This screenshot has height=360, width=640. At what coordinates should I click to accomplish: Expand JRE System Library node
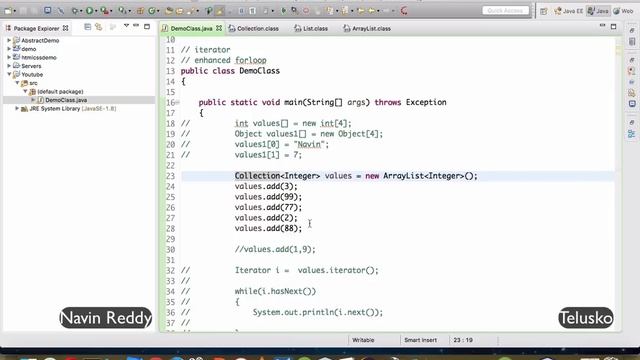pyautogui.click(x=17, y=109)
